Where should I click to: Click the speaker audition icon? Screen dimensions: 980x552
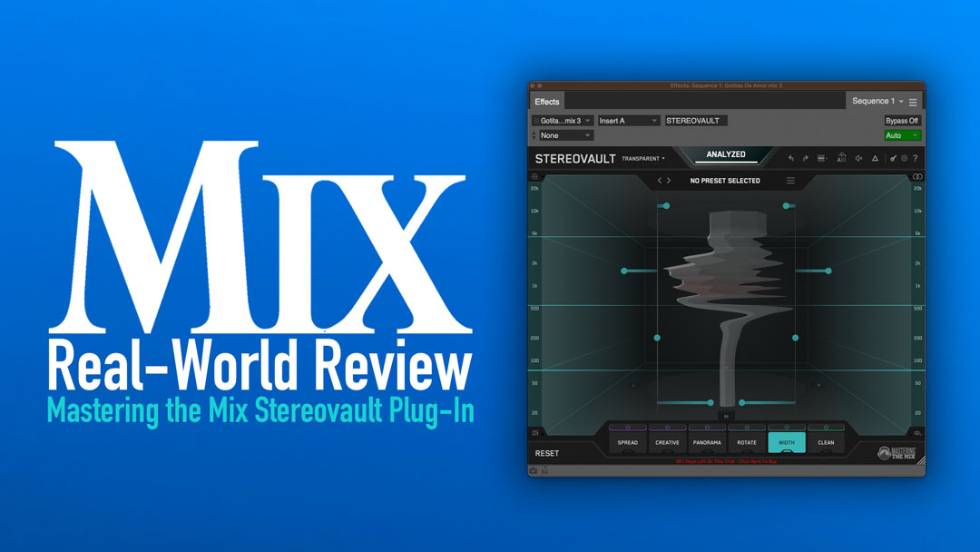[x=858, y=159]
